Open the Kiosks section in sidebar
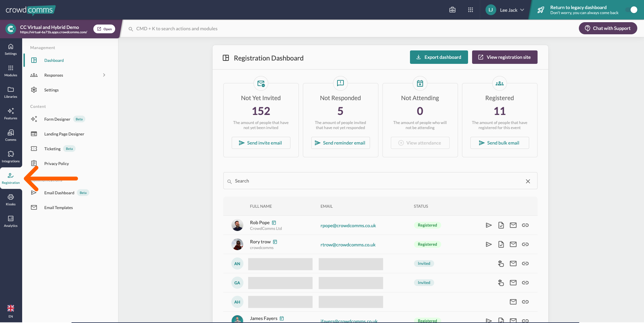Image resolution: width=644 pixels, height=323 pixels. pyautogui.click(x=11, y=200)
